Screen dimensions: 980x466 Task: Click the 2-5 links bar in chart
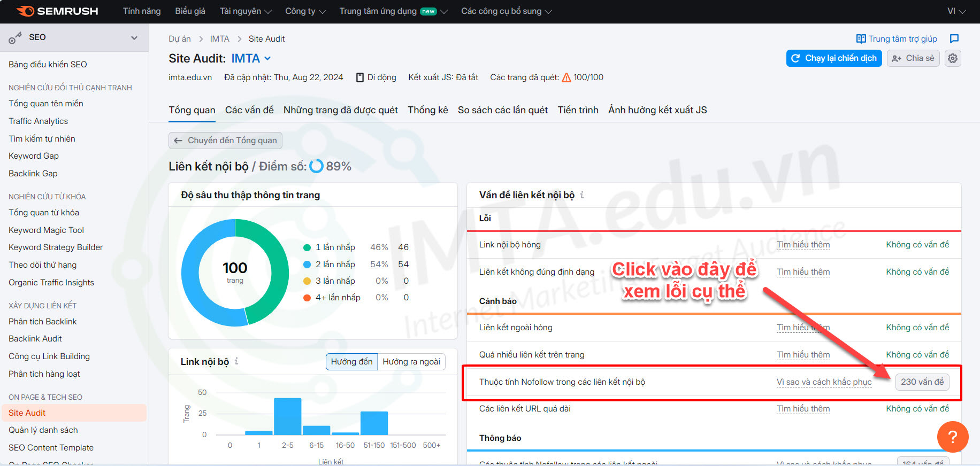288,416
